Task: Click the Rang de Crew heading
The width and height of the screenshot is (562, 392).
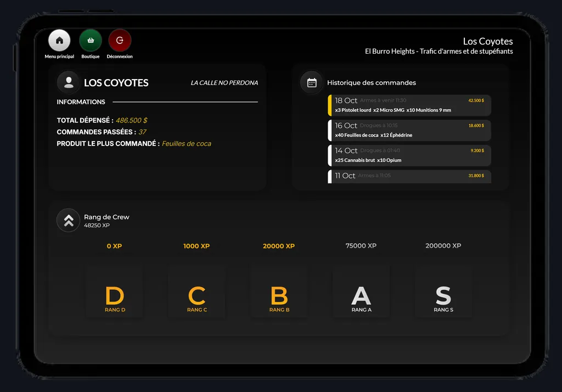Action: click(x=106, y=217)
